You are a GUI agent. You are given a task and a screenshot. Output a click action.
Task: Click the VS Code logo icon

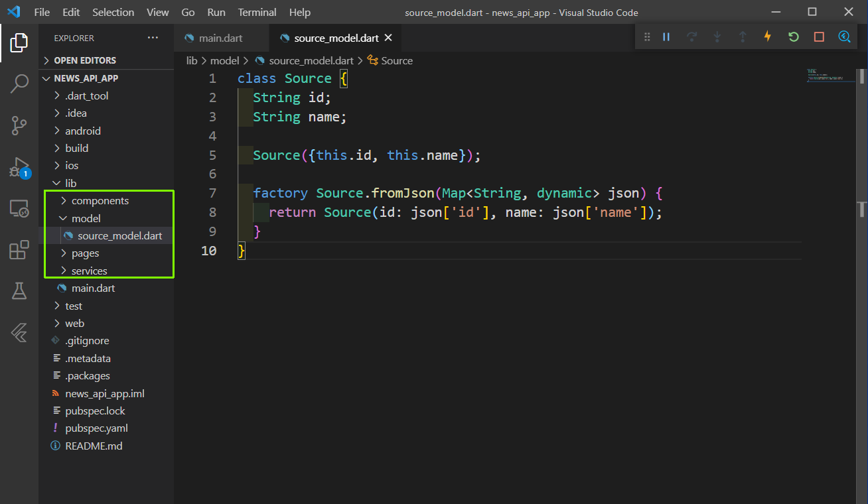14,12
